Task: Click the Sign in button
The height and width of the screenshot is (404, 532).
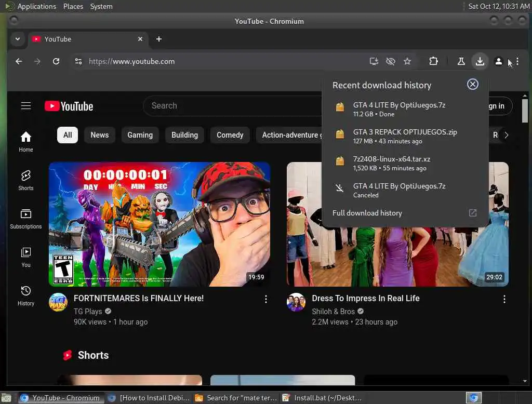Action: click(x=500, y=106)
